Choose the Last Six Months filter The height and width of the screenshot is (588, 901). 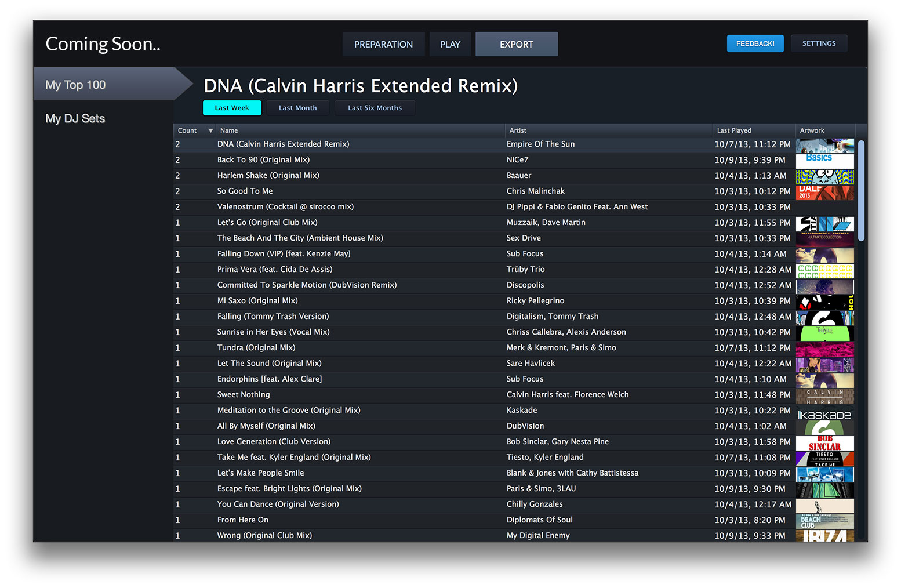[375, 108]
